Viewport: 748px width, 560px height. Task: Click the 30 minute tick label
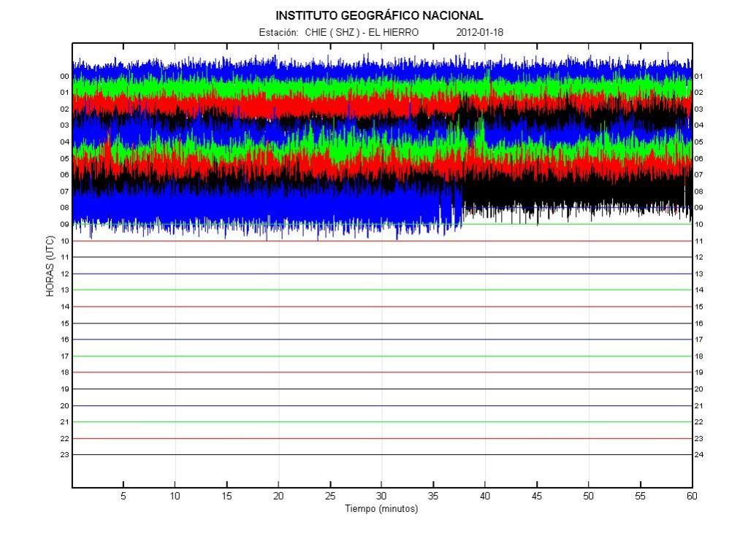(381, 496)
